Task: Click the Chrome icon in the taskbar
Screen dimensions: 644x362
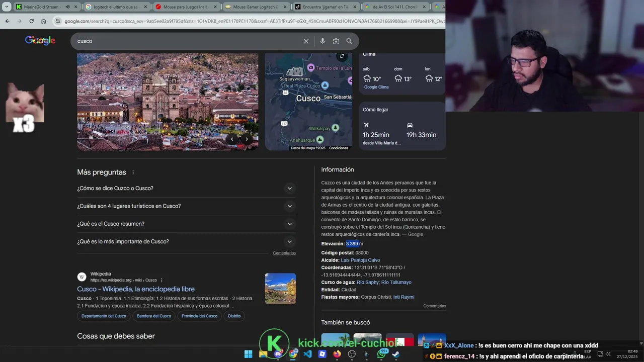Action: click(293, 354)
